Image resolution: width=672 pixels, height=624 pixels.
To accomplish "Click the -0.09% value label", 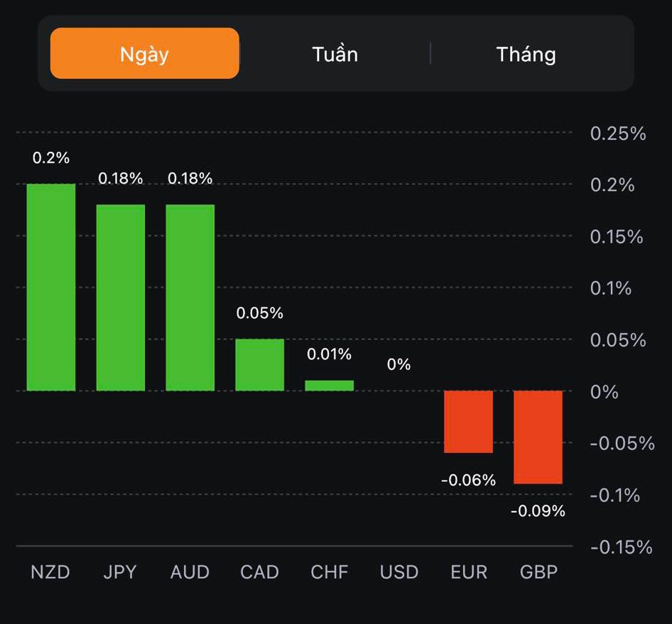I will pyautogui.click(x=538, y=510).
